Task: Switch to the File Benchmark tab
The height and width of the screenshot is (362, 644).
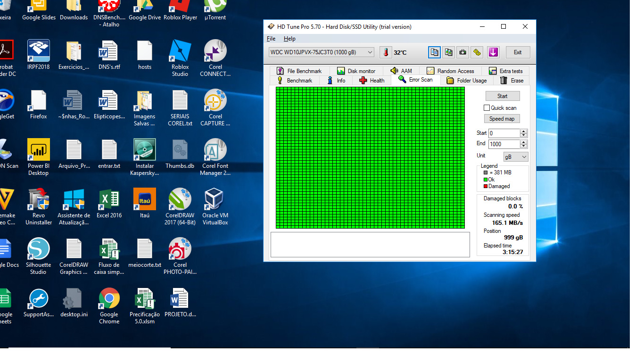Action: coord(299,71)
